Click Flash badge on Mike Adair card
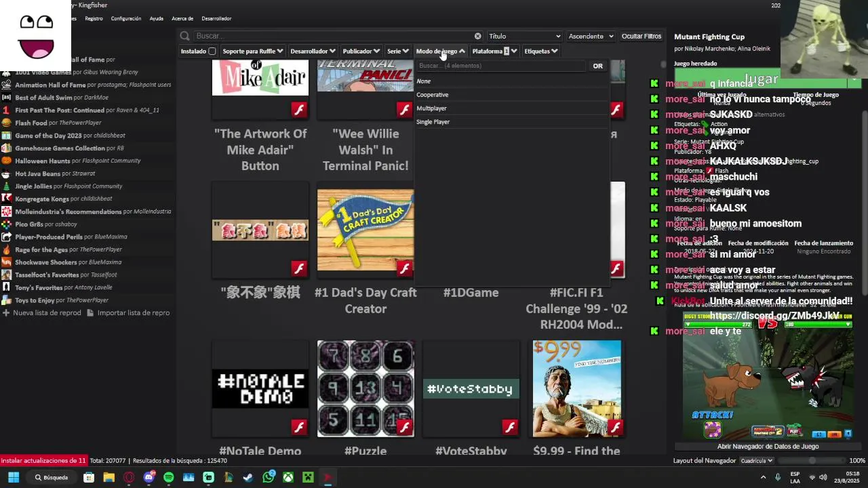The height and width of the screenshot is (488, 868). [x=299, y=109]
